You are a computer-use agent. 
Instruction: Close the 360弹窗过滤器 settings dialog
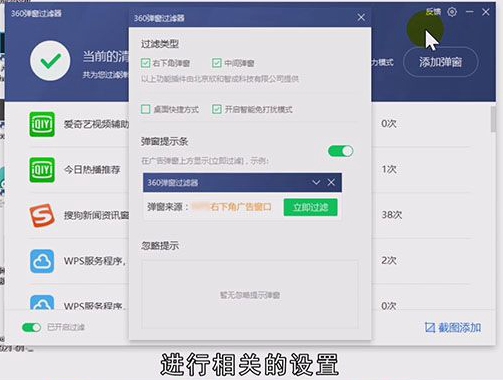tap(361, 17)
